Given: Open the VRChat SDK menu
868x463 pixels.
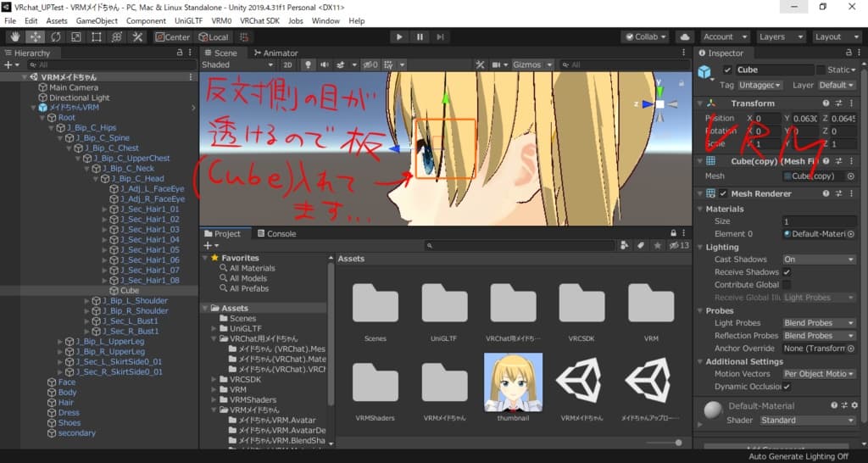Looking at the screenshot, I should click(x=259, y=21).
